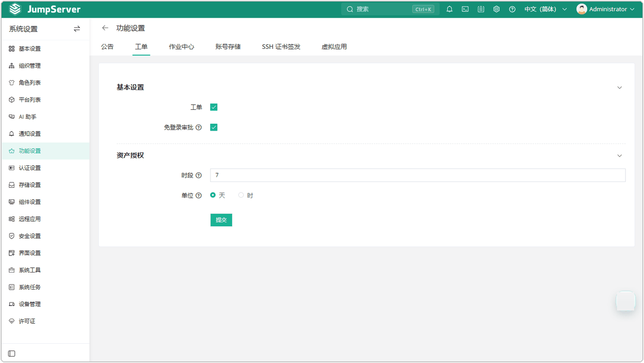Click the 许可证 diamond icon
Viewport: 644px width, 363px height.
[12, 321]
